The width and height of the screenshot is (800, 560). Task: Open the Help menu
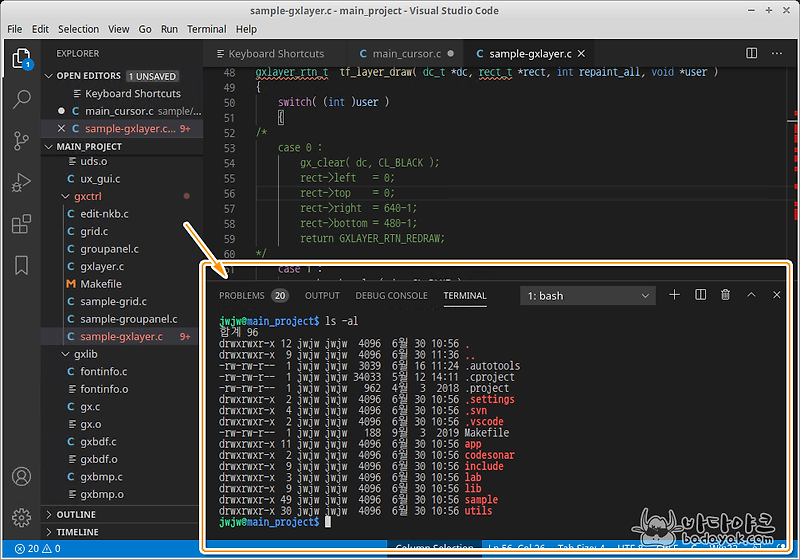point(246,29)
